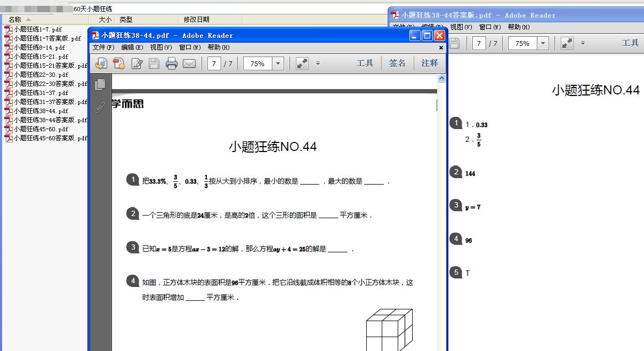This screenshot has height=351, width=644.
Task: Click the Create PDF icon in the toolbar
Action: click(119, 63)
